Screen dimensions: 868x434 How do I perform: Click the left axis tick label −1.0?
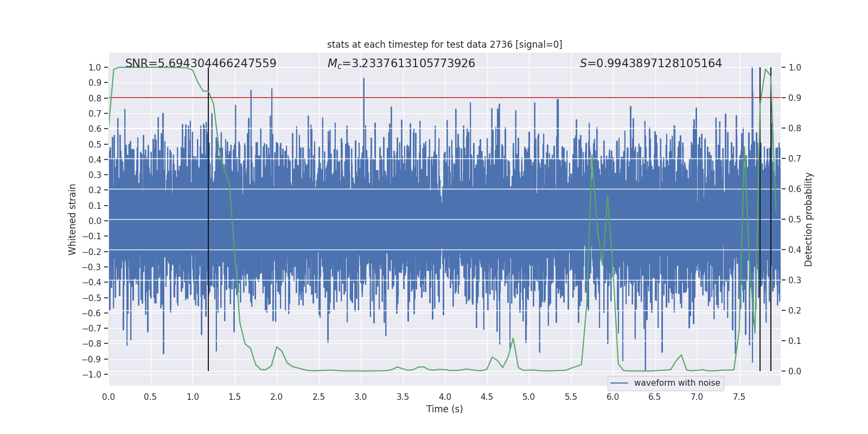pos(92,374)
